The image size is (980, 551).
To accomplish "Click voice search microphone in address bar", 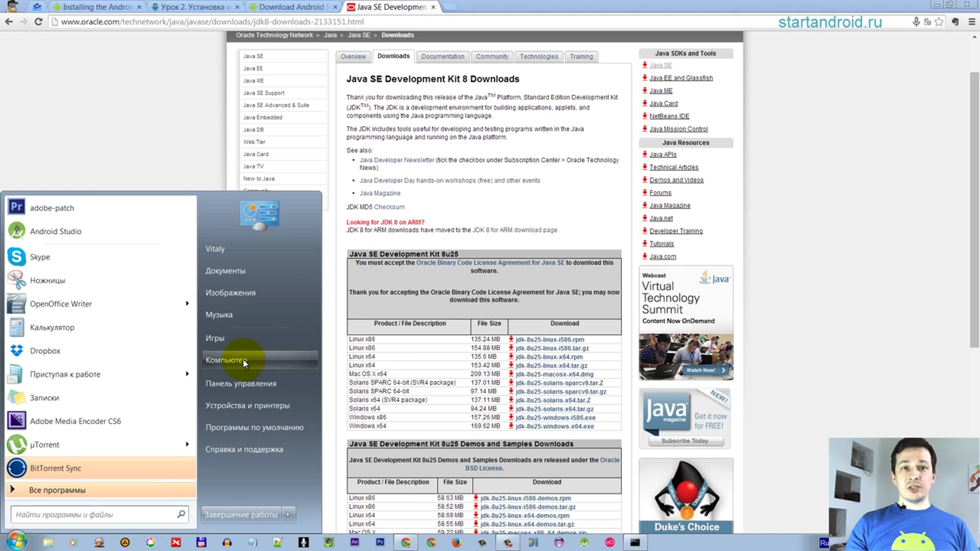I will coord(916,22).
